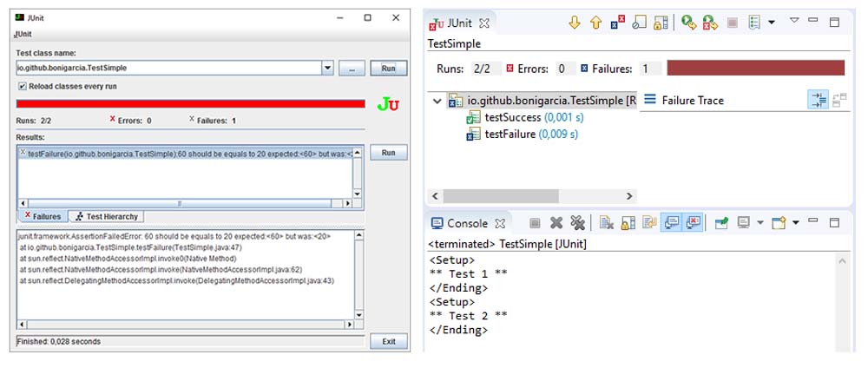Viewport: 868px width, 368px height.
Task: Minimize the JUnit view panel
Action: click(813, 20)
